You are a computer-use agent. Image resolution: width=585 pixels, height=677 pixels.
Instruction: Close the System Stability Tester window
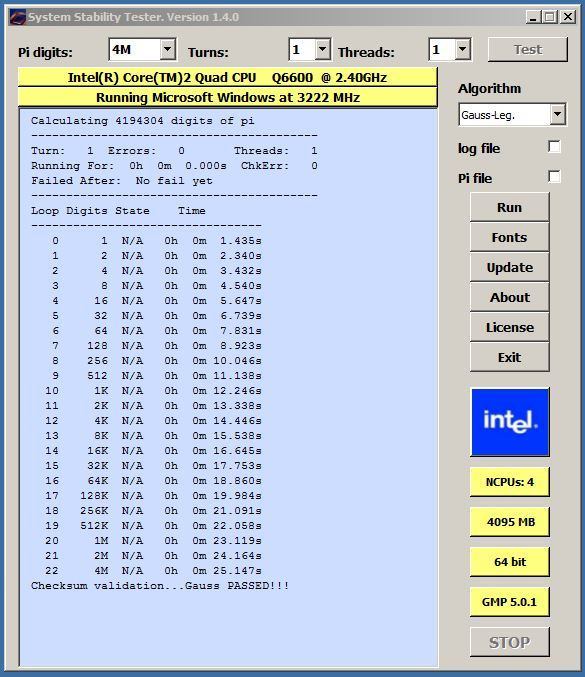point(568,17)
